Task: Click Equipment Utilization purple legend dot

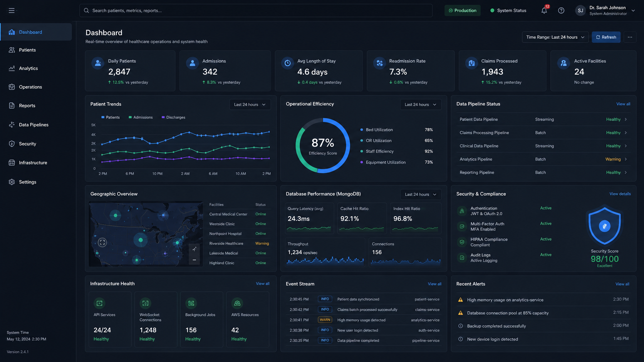Action: click(361, 162)
